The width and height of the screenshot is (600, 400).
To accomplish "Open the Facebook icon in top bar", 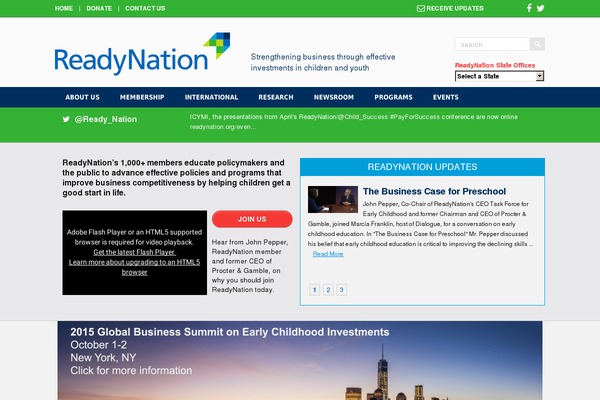I will pos(529,8).
